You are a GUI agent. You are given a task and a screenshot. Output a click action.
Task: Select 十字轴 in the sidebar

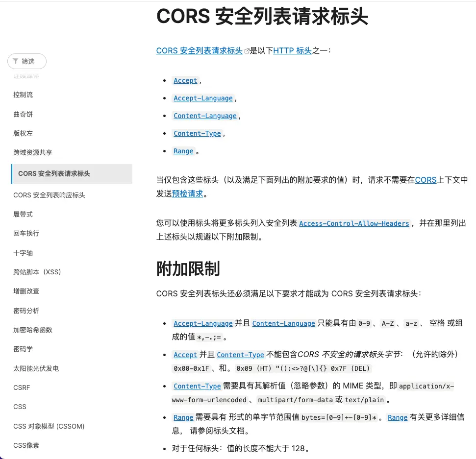[23, 253]
